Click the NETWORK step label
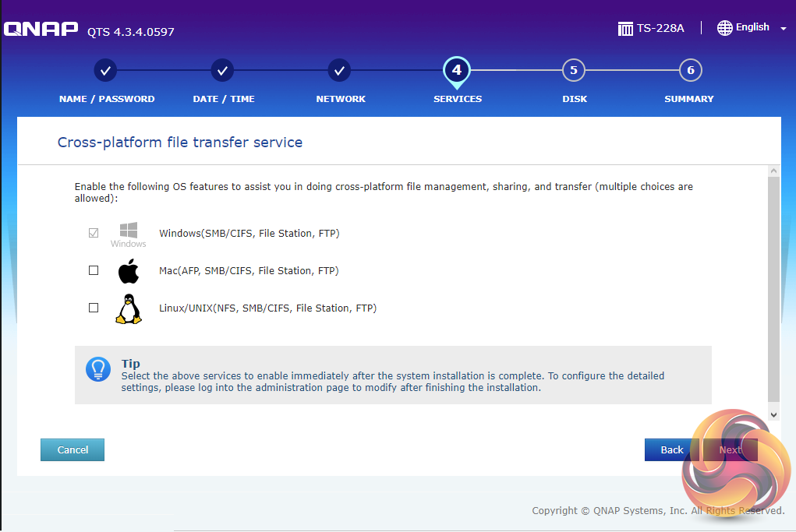Viewport: 796px width, 532px height. click(341, 99)
